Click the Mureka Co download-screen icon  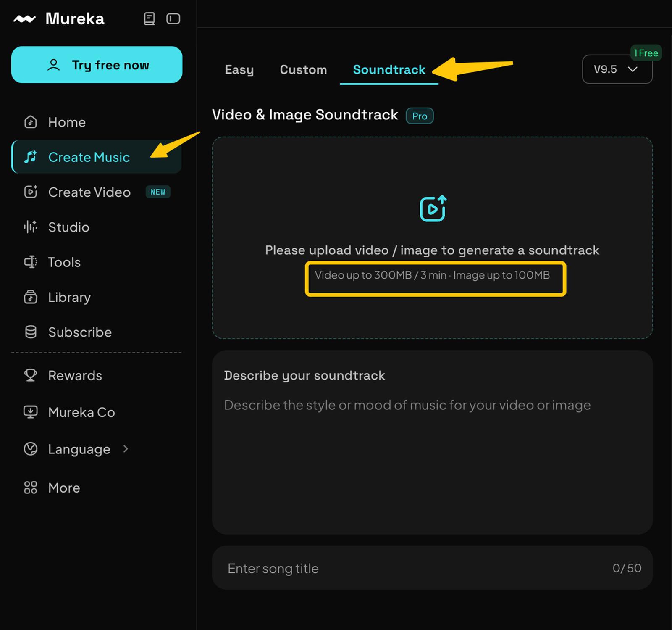click(30, 412)
